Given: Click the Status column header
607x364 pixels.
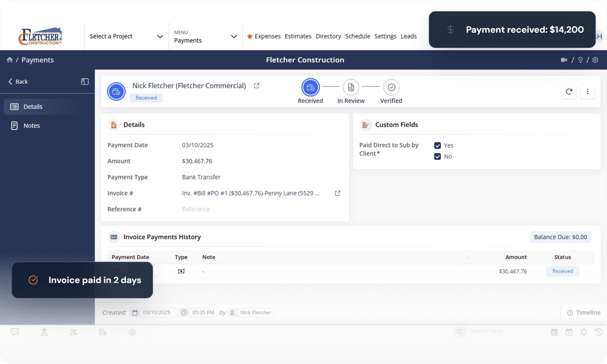Looking at the screenshot, I should click(562, 257).
